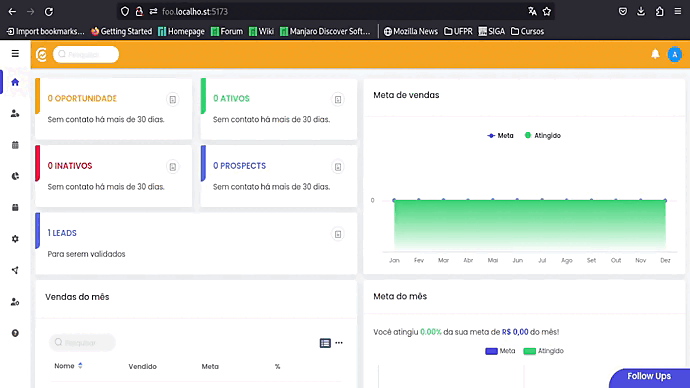
Task: Open the notifications bell
Action: point(655,54)
